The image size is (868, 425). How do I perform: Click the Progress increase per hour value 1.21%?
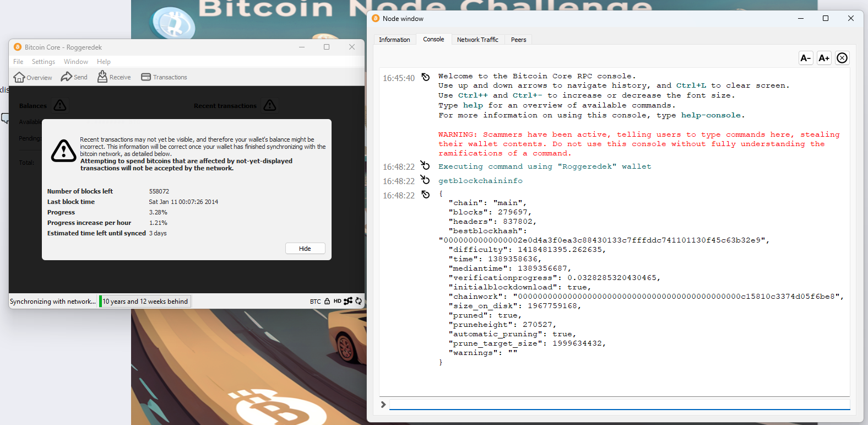point(158,223)
